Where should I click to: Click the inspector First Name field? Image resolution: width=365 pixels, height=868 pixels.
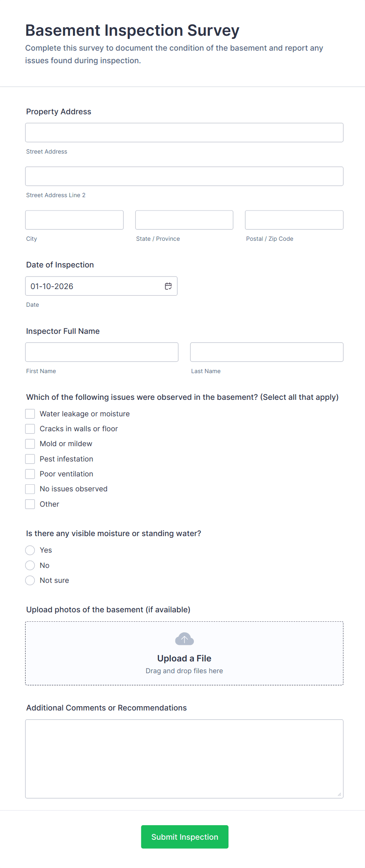tap(102, 352)
